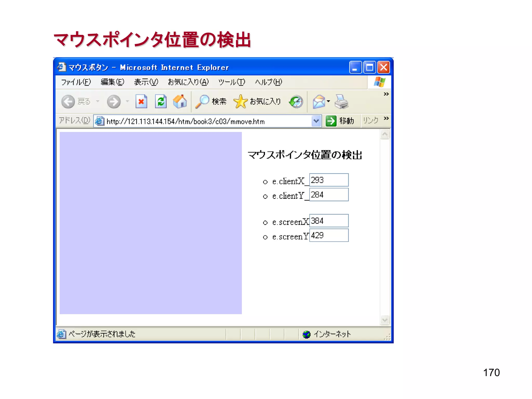Expand the Back button history dropdown

click(98, 101)
